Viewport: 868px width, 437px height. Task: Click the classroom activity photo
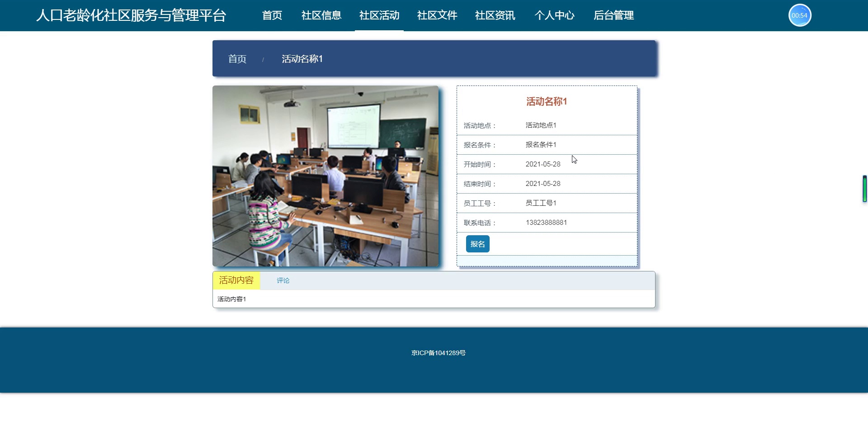(325, 176)
